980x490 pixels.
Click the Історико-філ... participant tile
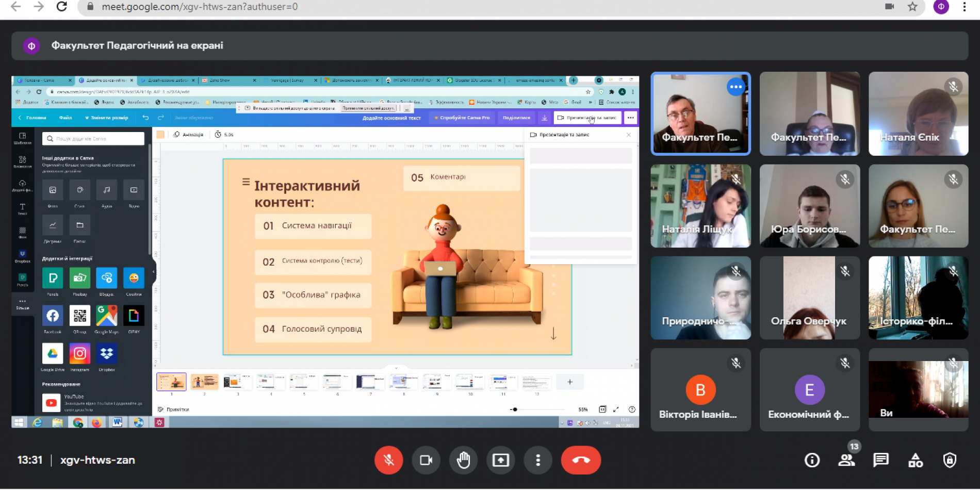(918, 298)
